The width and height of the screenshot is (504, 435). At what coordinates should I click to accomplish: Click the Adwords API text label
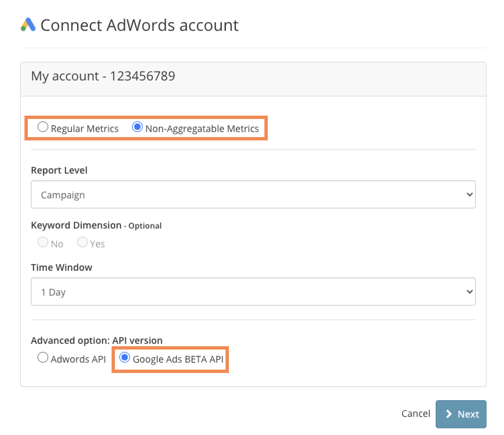pyautogui.click(x=78, y=359)
